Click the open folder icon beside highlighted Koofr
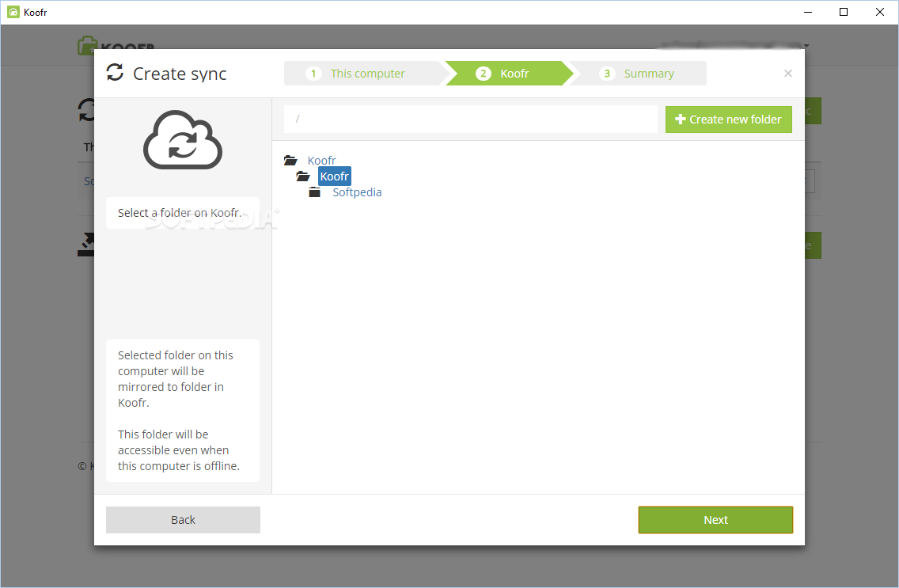Screen dimensions: 899x588 303,176
